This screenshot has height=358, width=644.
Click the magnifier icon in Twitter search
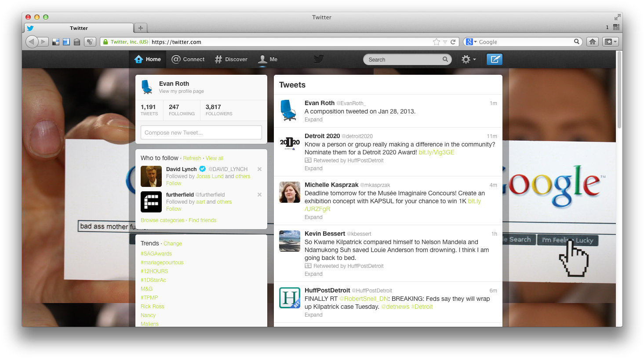pyautogui.click(x=445, y=59)
